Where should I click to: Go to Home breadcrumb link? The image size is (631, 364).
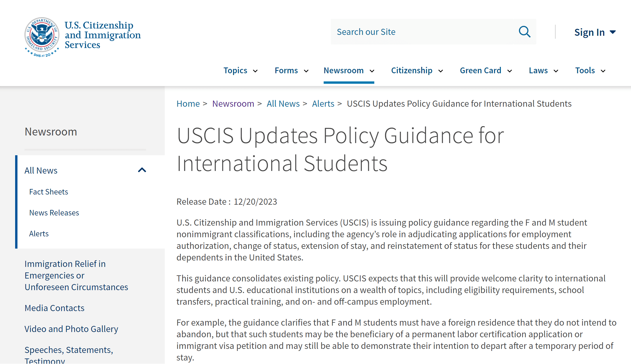click(x=188, y=104)
